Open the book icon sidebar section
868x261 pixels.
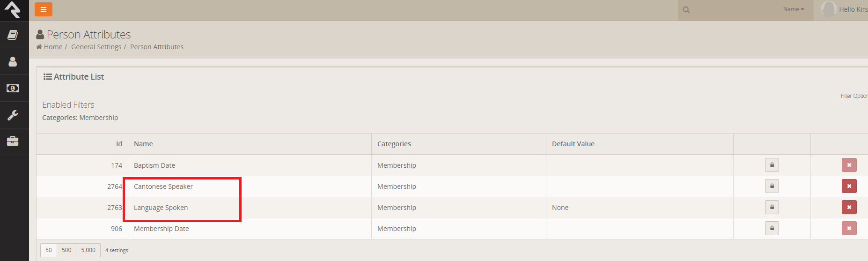click(x=13, y=35)
